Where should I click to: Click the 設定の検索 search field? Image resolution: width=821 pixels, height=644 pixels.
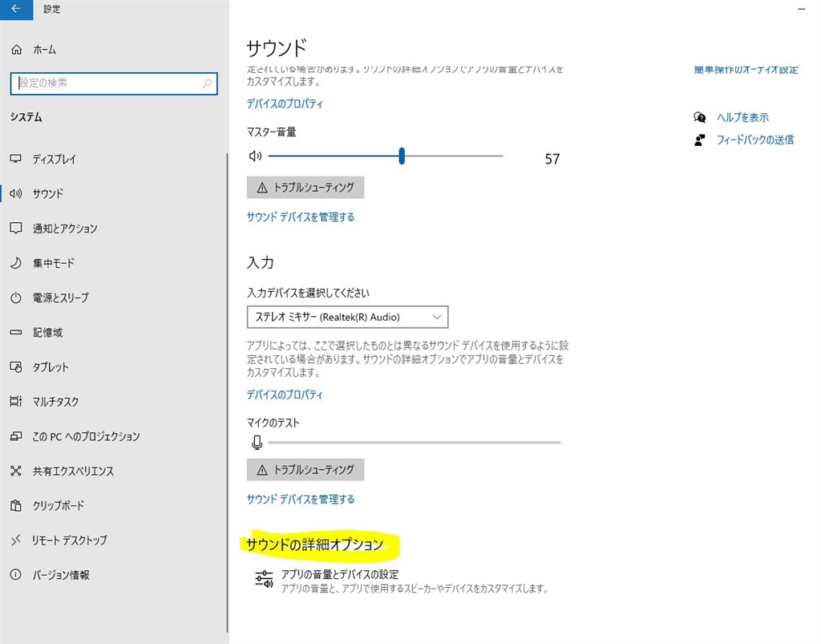(114, 83)
